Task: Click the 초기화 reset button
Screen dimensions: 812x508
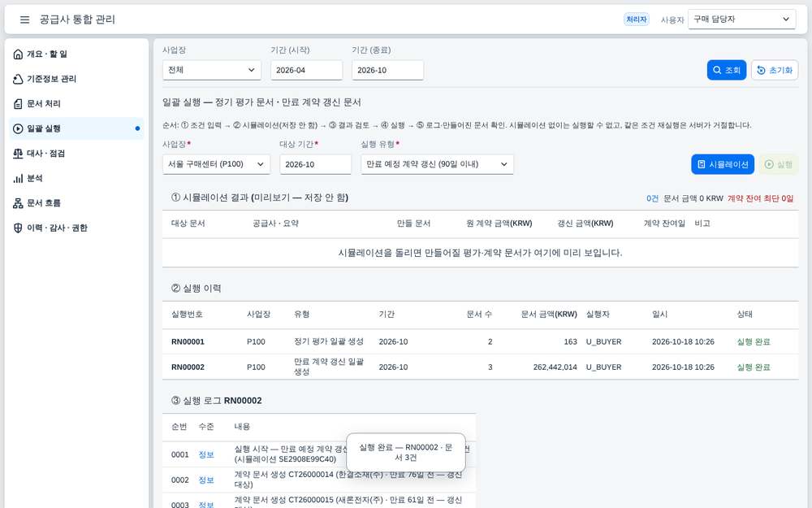Action: tap(775, 70)
